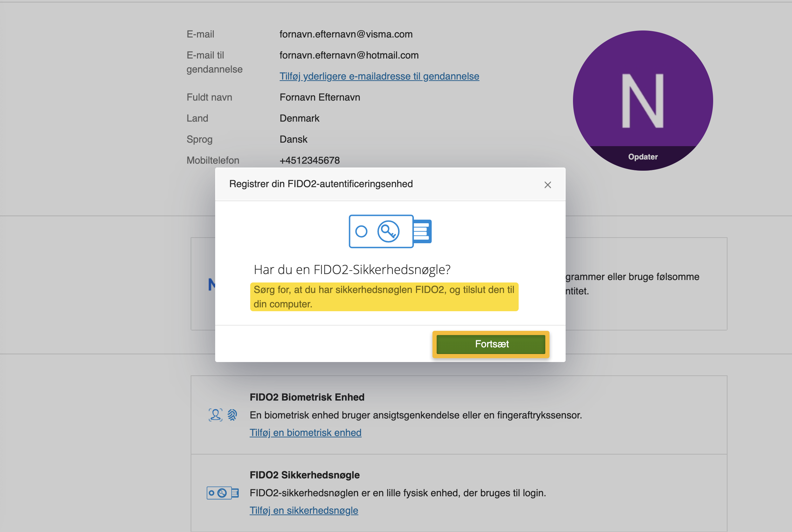Select the highlighted FIDO2 instruction text

pos(384,297)
